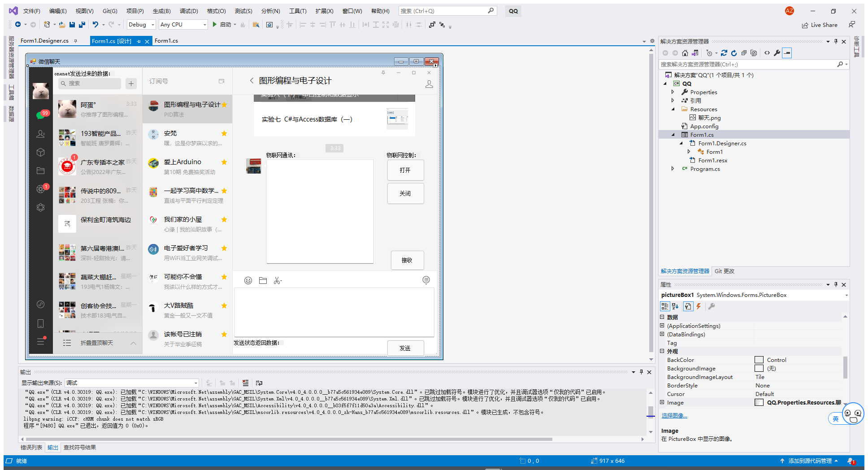Collapse the Resources folder
Screen dimensions: 868x470
click(673, 109)
